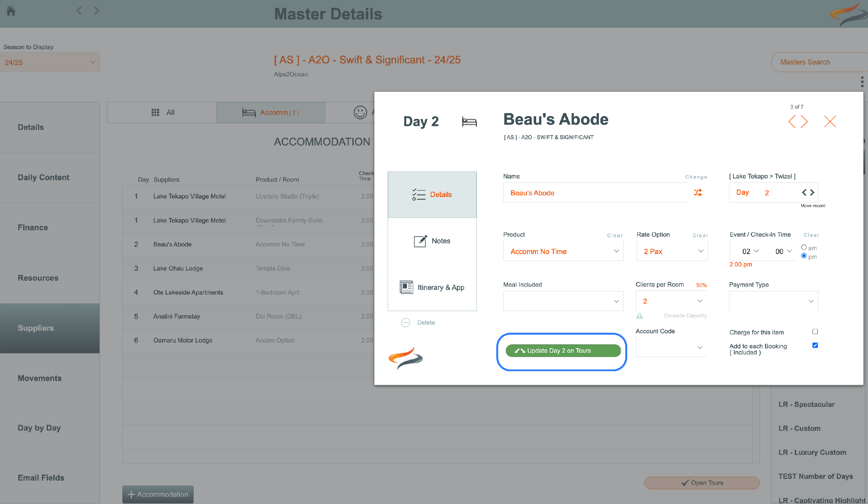Click the Open Tours button
The image size is (868, 504).
click(702, 483)
